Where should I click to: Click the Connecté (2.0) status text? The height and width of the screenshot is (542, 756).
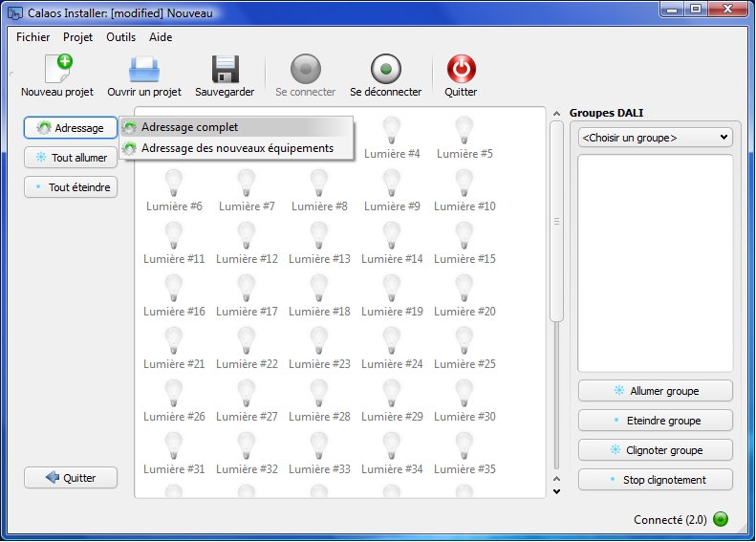[x=670, y=520]
